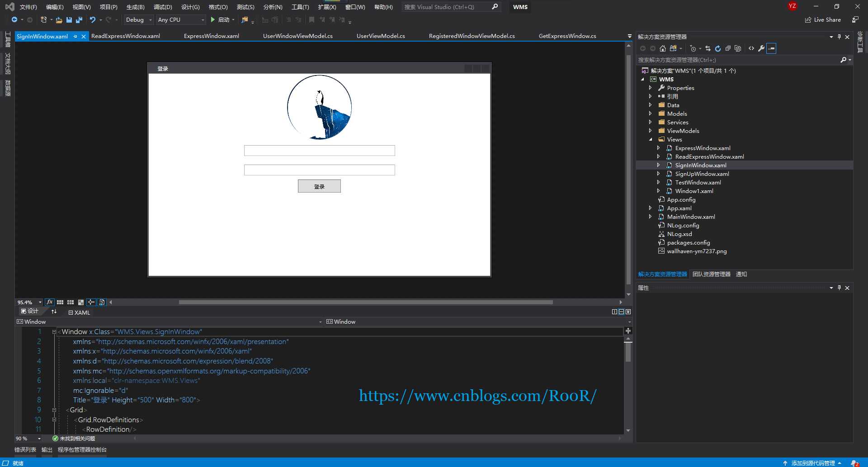Click the View Code icon in Solution Explorer
Viewport: 868px width, 467px height.
[x=751, y=48]
